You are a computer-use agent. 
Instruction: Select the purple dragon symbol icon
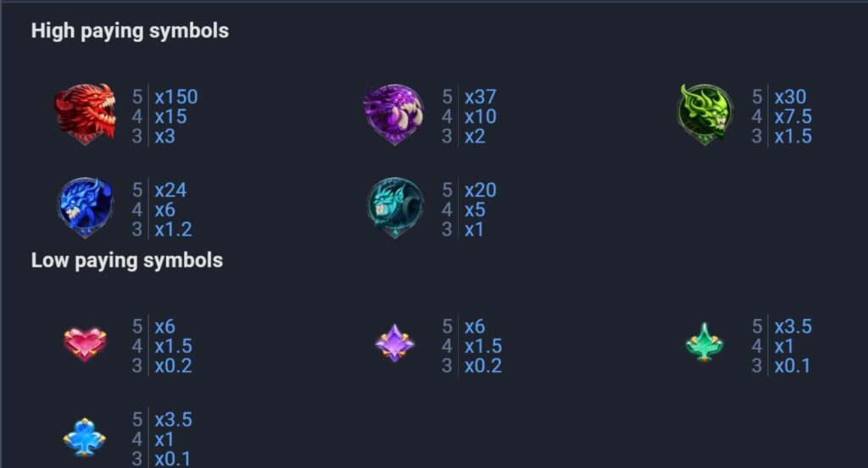[394, 114]
